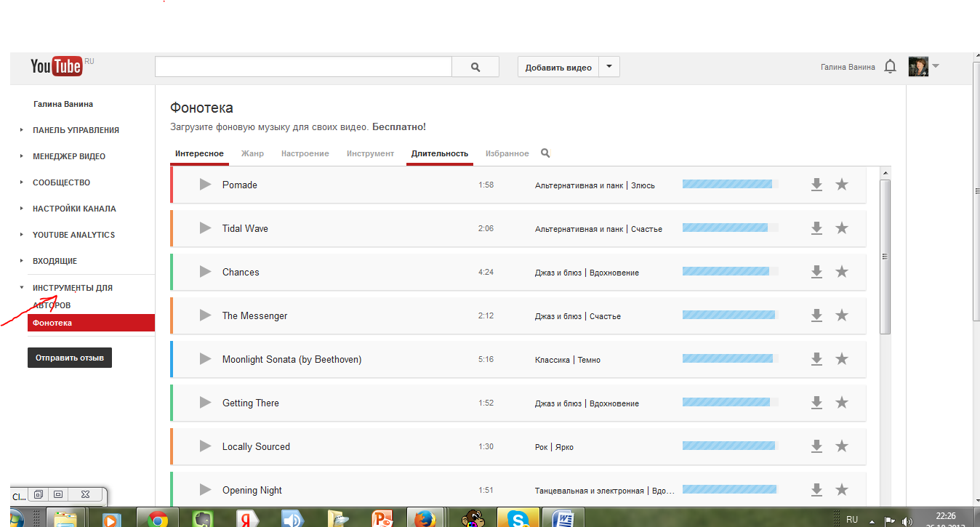Open the notifications bell
Image resolution: width=980 pixels, height=527 pixels.
[890, 67]
